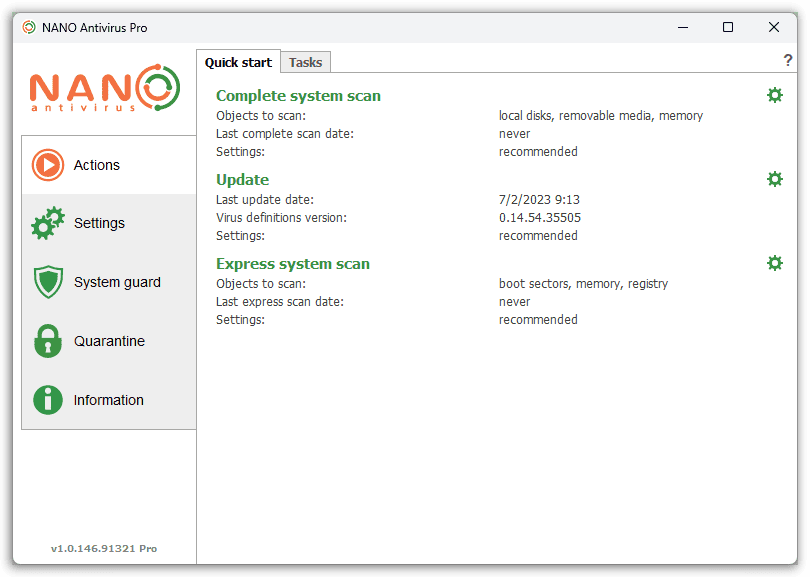The width and height of the screenshot is (810, 577).
Task: Start the Complete system scan
Action: tap(298, 96)
